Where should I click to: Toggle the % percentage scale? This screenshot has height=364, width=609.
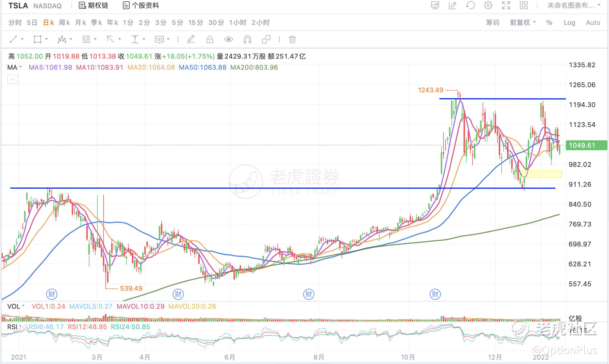[x=549, y=22]
